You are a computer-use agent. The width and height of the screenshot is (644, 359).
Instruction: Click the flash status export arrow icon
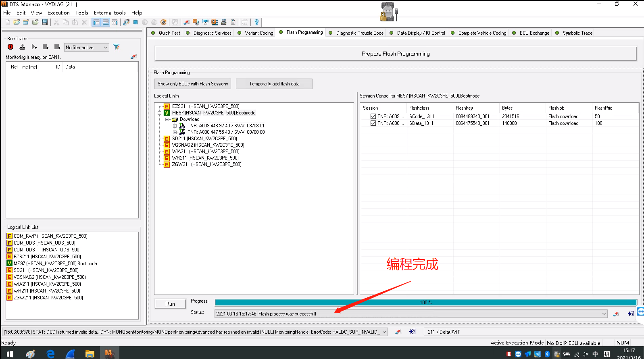pyautogui.click(x=631, y=314)
